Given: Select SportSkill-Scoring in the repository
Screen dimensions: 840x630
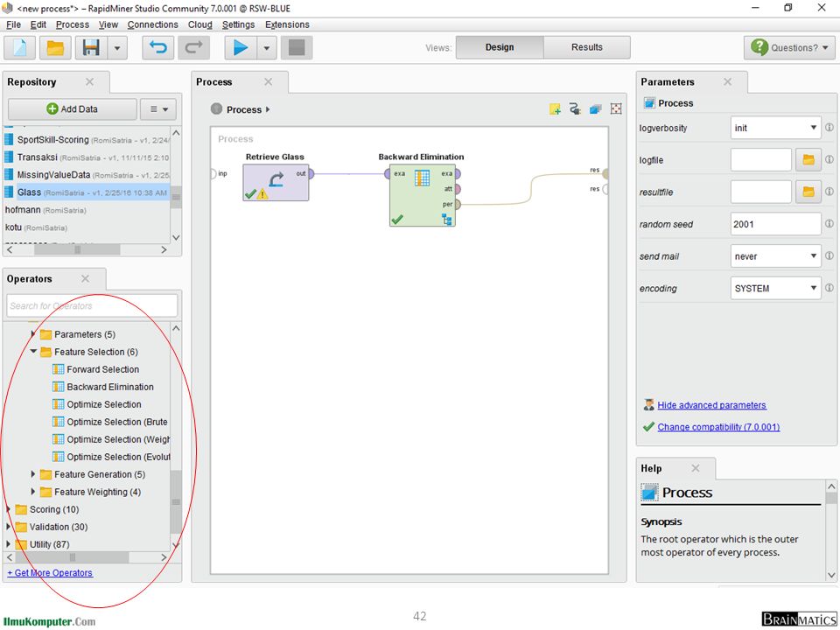Looking at the screenshot, I should 87,140.
